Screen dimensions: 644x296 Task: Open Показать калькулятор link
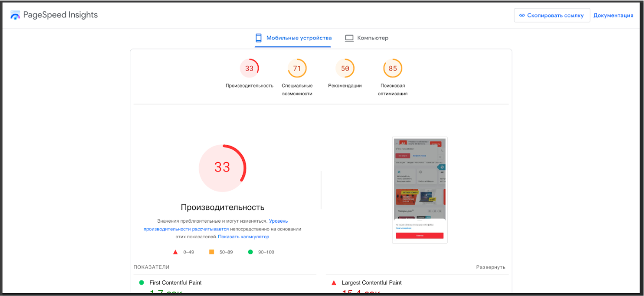click(x=244, y=237)
